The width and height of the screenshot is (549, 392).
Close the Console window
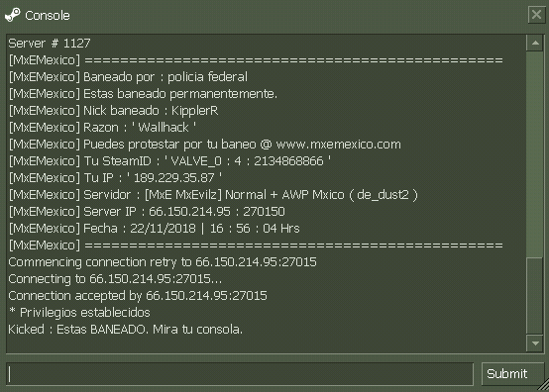point(536,15)
